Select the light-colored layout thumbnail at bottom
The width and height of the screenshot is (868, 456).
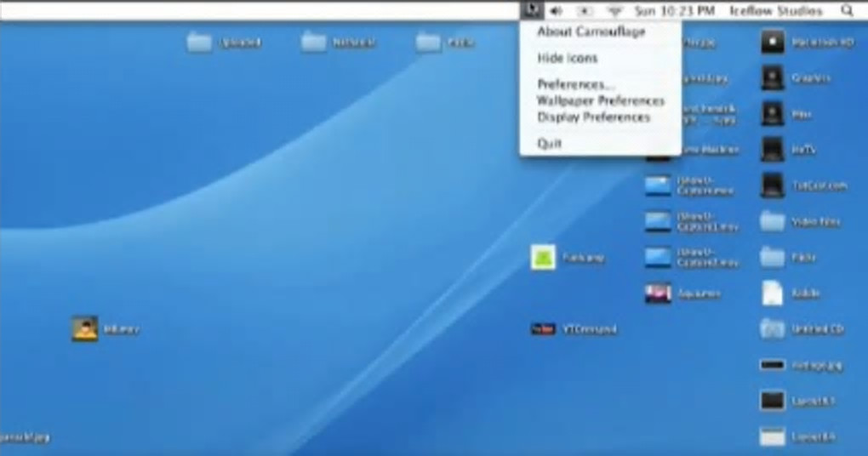pyautogui.click(x=772, y=436)
